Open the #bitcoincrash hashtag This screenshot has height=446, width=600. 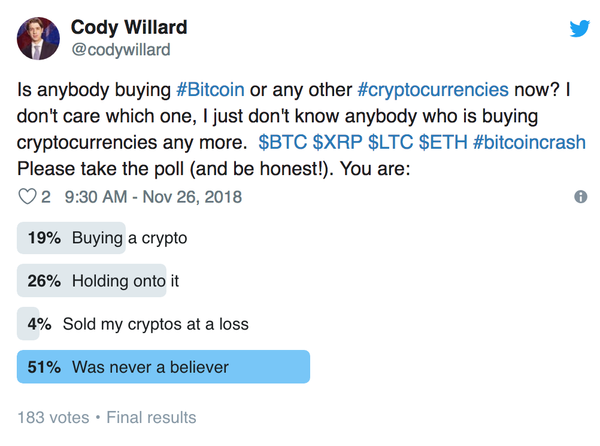click(x=529, y=142)
